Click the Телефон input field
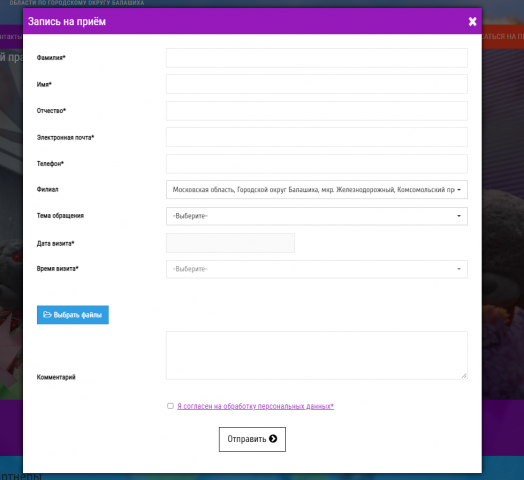This screenshot has height=480, width=524. (317, 163)
